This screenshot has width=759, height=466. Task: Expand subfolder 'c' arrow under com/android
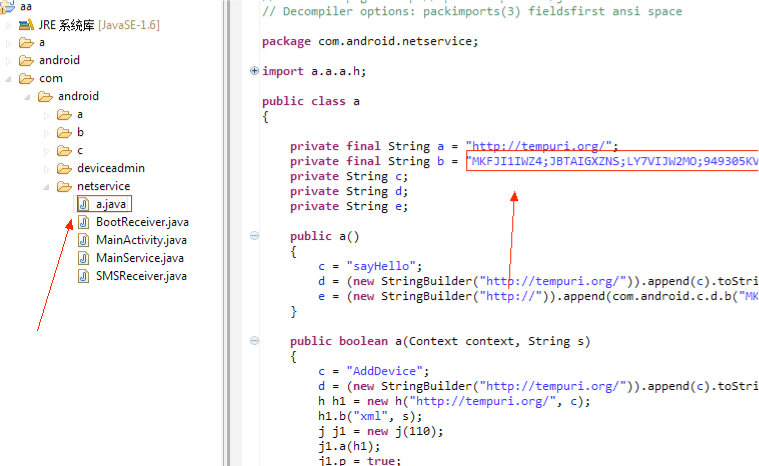click(x=46, y=151)
